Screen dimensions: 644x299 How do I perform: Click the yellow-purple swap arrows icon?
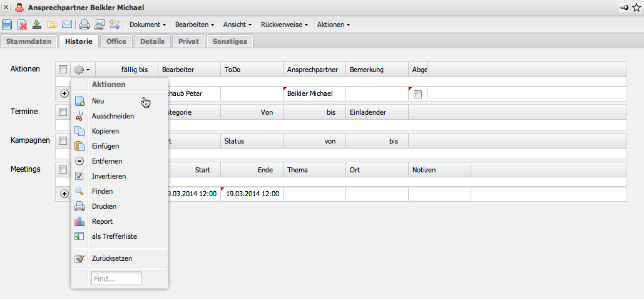point(114,24)
